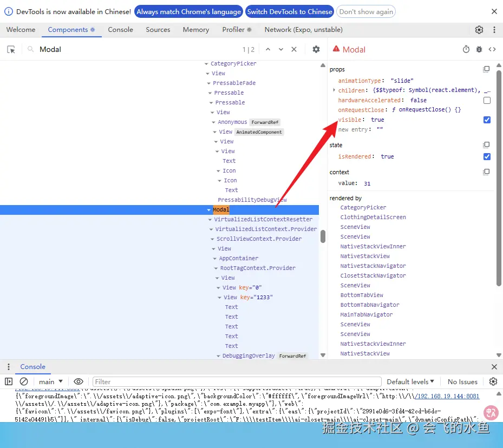Log component data with the bug icon

tap(479, 49)
